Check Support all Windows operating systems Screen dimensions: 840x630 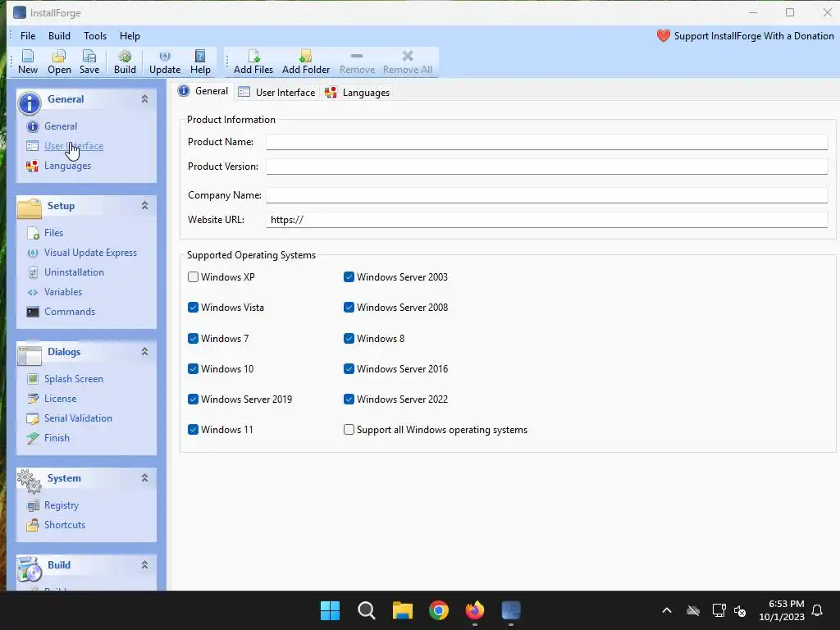coord(349,430)
